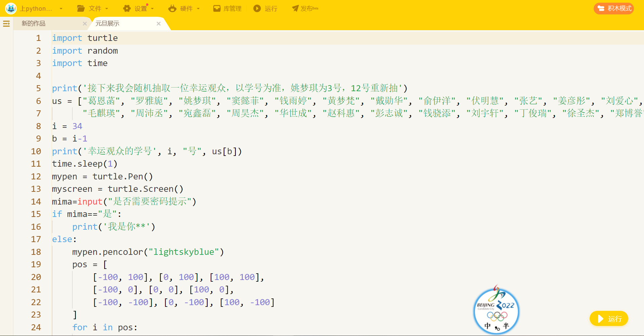Click the time.sleep(1) line
This screenshot has width=644, height=336.
click(85, 164)
